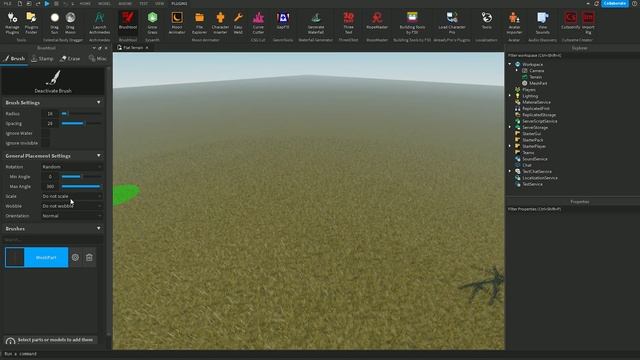The width and height of the screenshot is (640, 360).
Task: Open the HOME ribbon tab
Action: [85, 4]
